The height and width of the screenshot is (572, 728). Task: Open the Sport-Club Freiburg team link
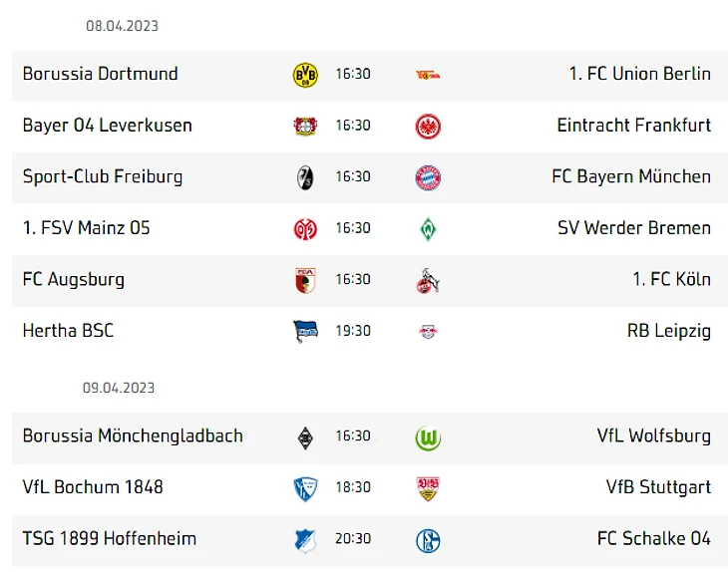coord(103,176)
